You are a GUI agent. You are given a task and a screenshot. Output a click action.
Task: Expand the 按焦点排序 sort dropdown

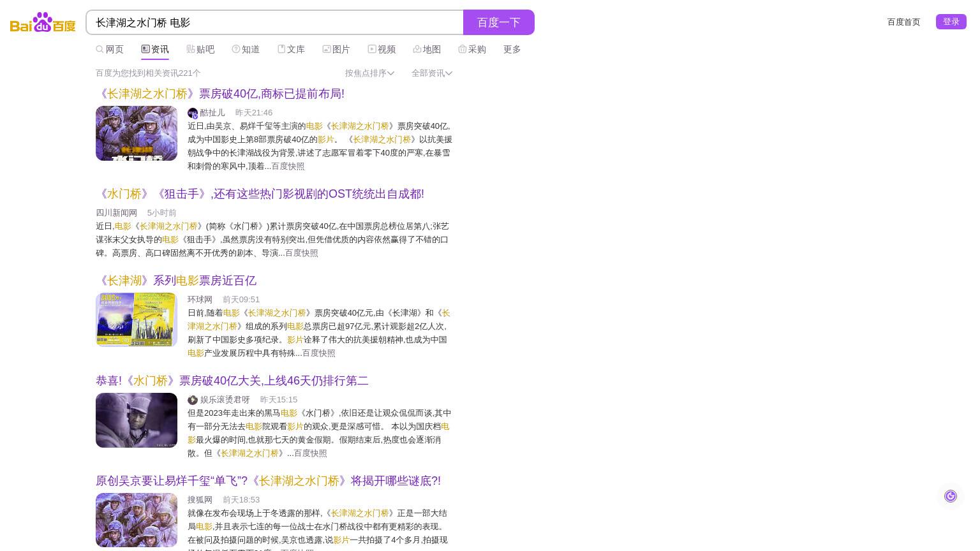click(x=369, y=73)
